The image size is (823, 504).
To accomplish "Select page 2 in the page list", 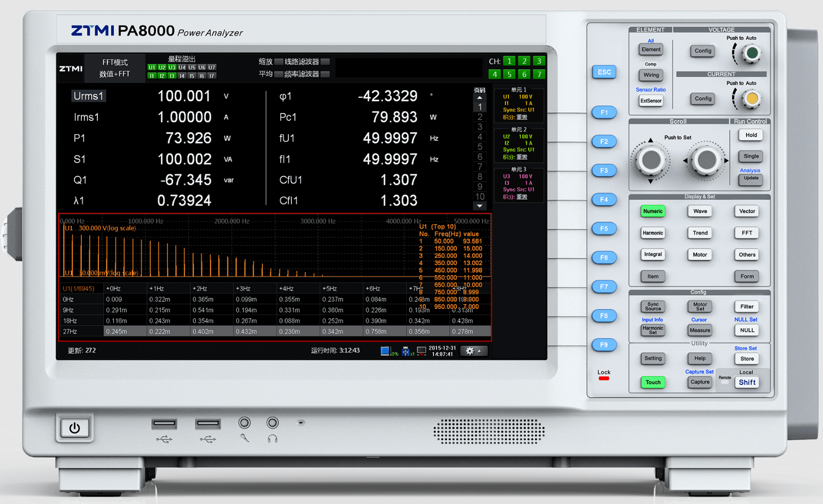I will click(480, 117).
